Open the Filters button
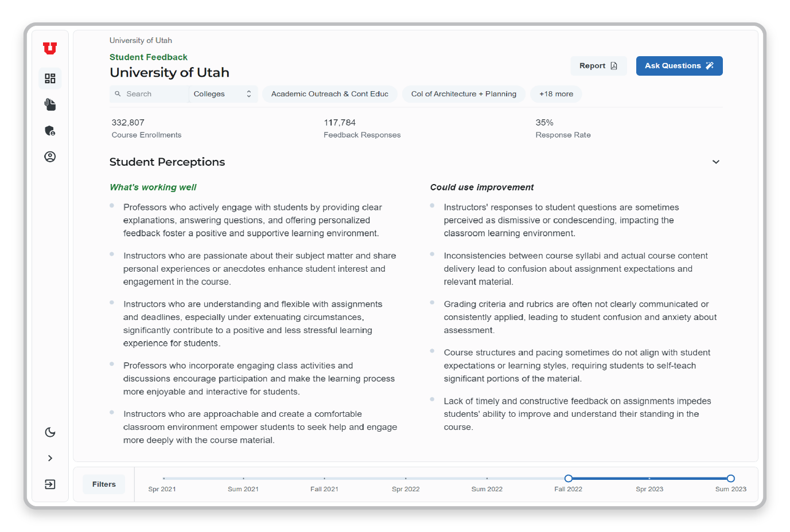The image size is (790, 532). tap(104, 484)
